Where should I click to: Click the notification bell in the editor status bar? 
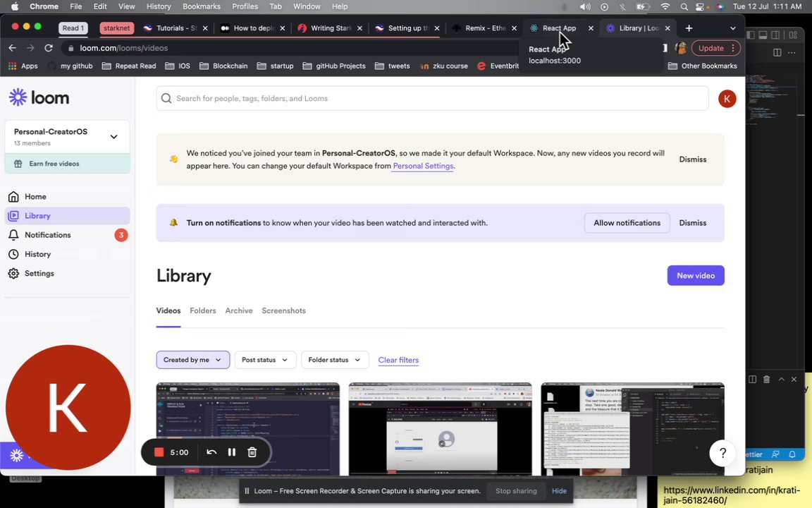pyautogui.click(x=792, y=454)
